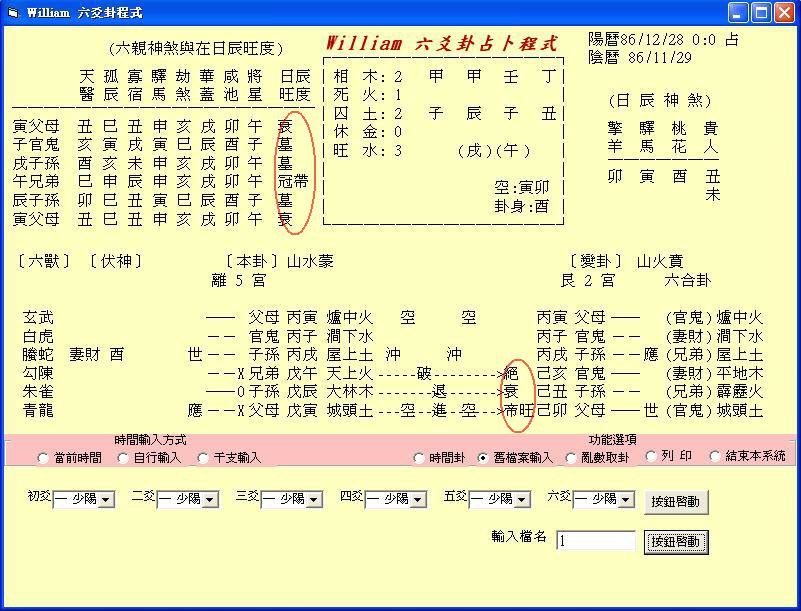Select the 當前時間 time input option
Image resolution: width=801 pixels, height=611 pixels.
(41, 458)
